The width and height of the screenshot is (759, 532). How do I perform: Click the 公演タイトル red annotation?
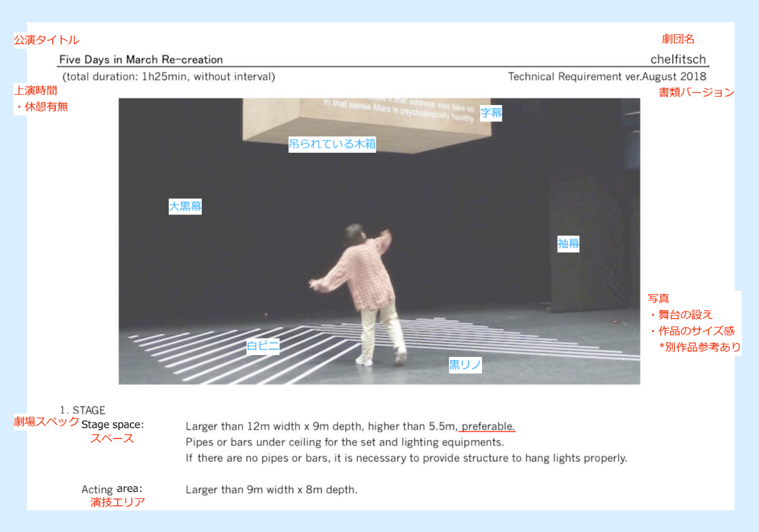[46, 40]
